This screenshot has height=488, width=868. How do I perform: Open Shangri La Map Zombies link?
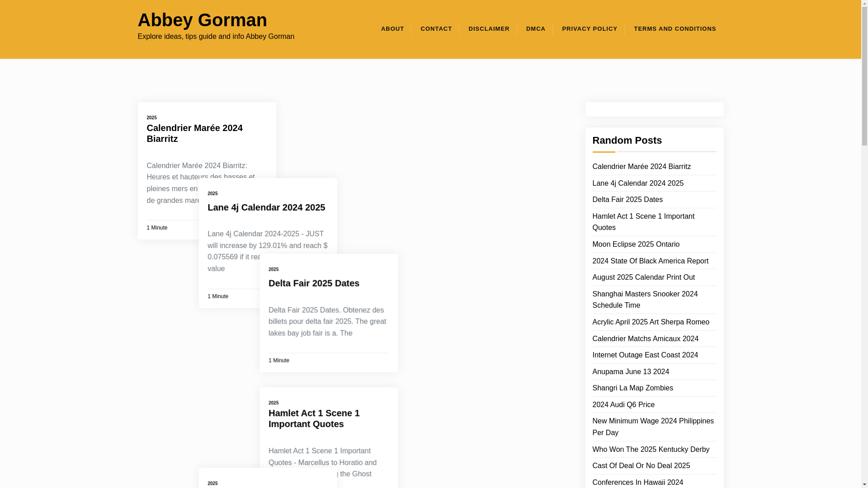tap(632, 388)
